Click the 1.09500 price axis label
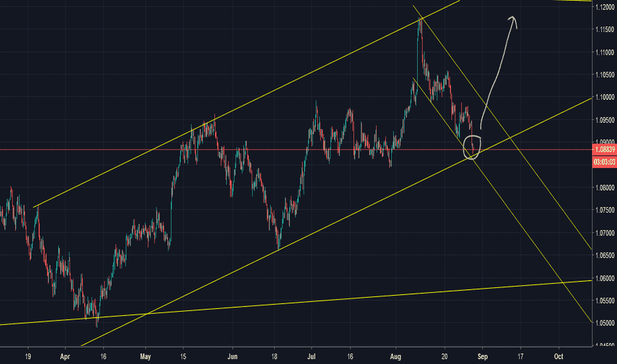The height and width of the screenshot is (364, 617). (x=605, y=120)
